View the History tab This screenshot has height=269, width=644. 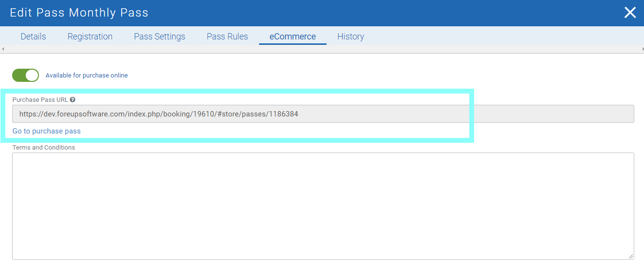point(350,37)
